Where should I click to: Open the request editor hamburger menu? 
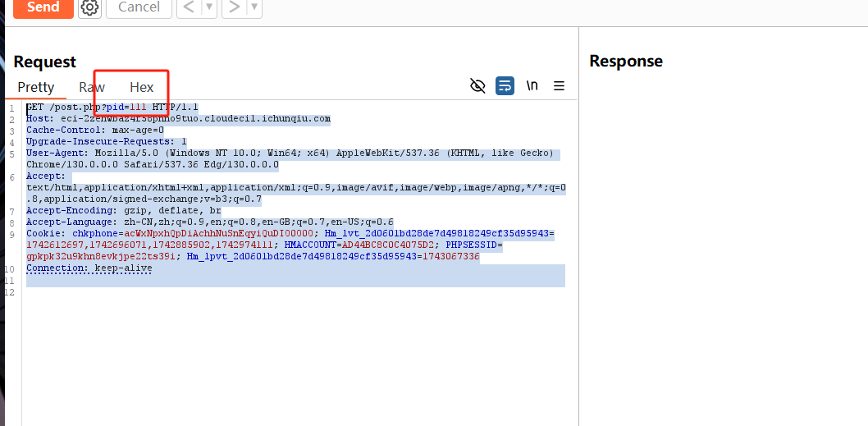coord(559,85)
